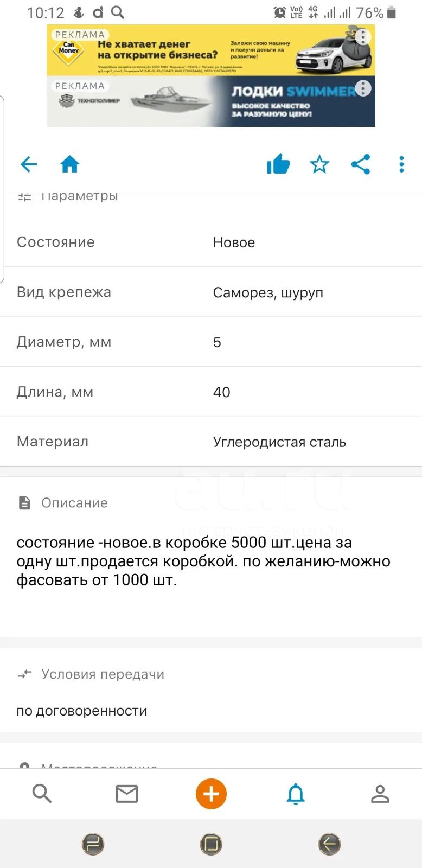Open options on CarMoney ad dots

tap(362, 36)
